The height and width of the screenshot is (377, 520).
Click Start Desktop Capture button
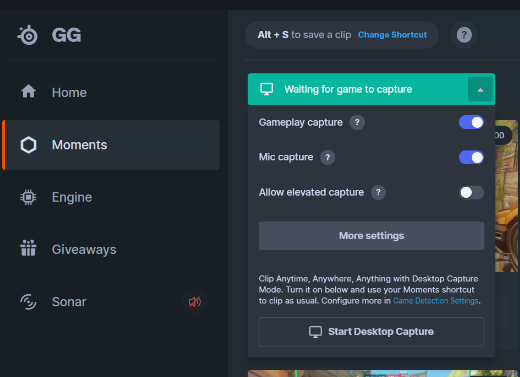371,332
